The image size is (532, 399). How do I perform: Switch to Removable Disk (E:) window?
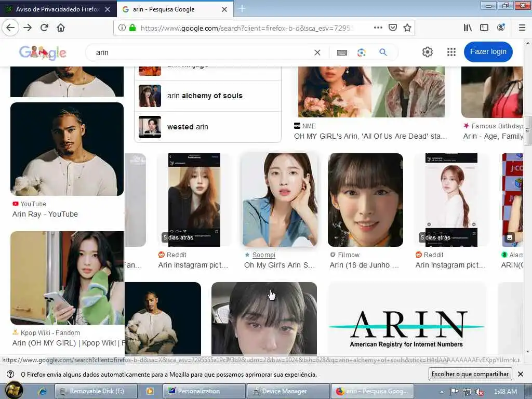(x=96, y=391)
